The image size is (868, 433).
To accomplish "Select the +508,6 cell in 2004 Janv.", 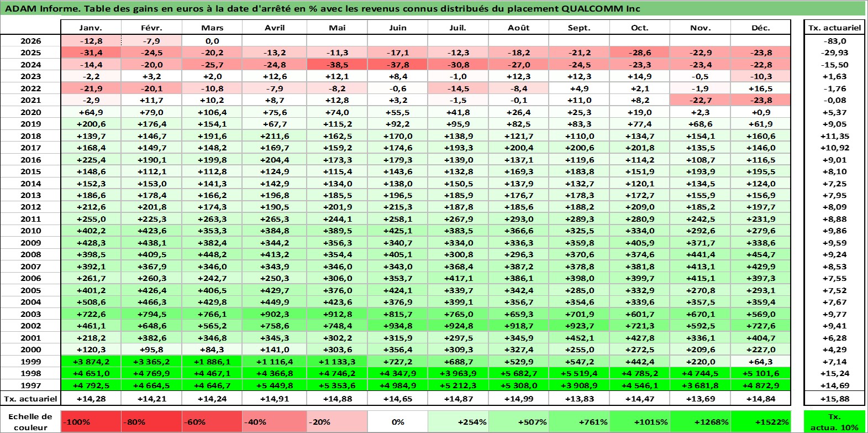I will pos(91,302).
